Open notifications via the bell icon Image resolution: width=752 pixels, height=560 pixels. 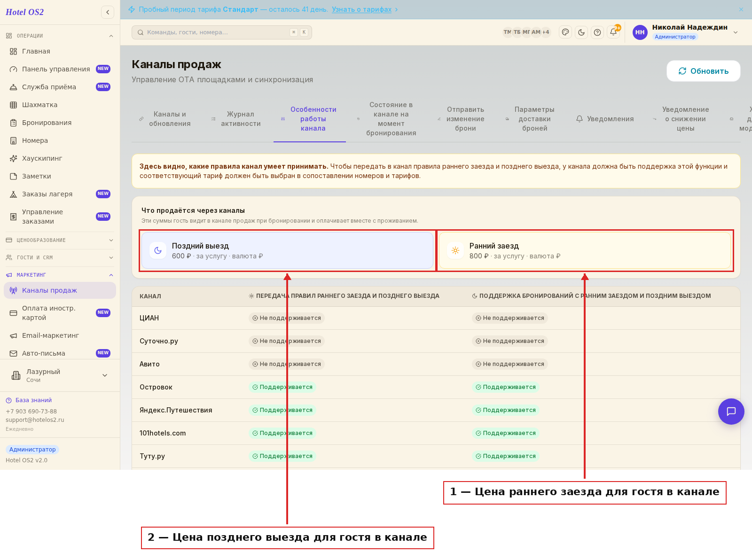(613, 32)
